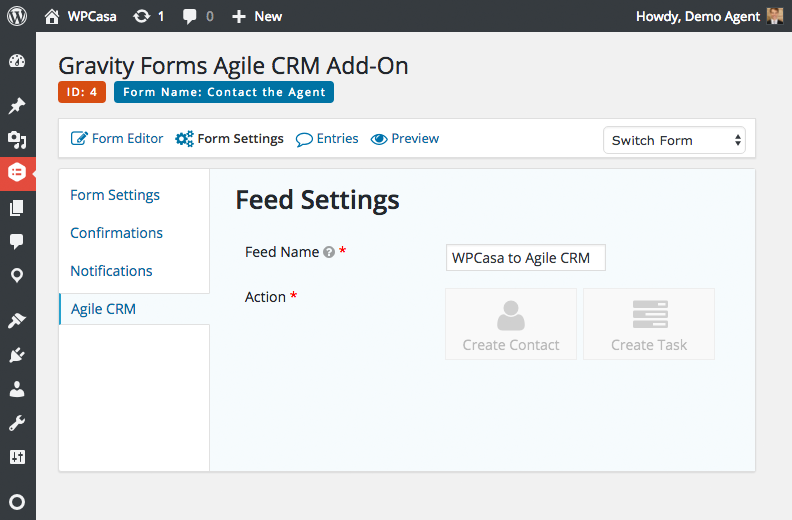Click the Feed Settings heading

tap(317, 200)
